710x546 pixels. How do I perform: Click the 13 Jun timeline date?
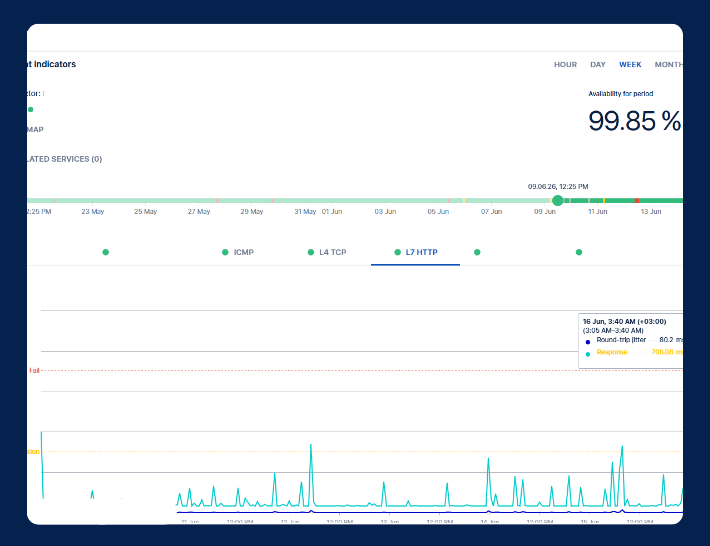[651, 211]
